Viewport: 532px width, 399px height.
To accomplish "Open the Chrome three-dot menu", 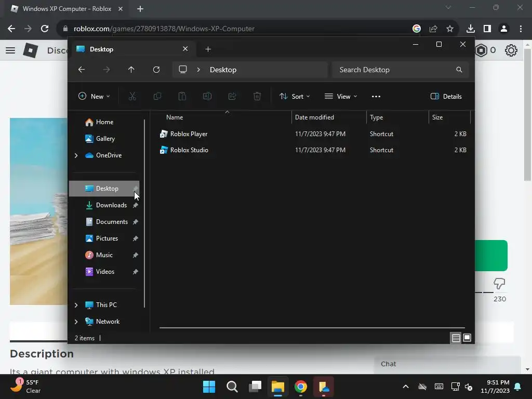I will point(521,29).
